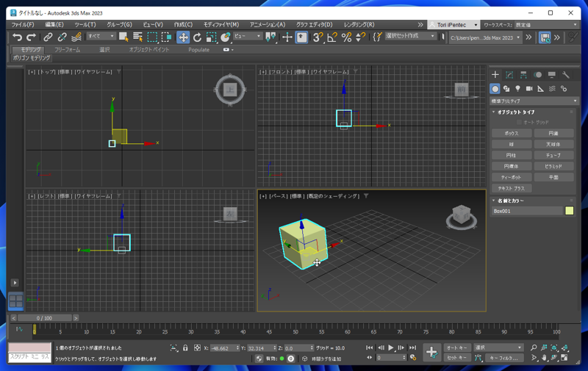
Task: Click the Redo arrow icon
Action: pos(31,37)
